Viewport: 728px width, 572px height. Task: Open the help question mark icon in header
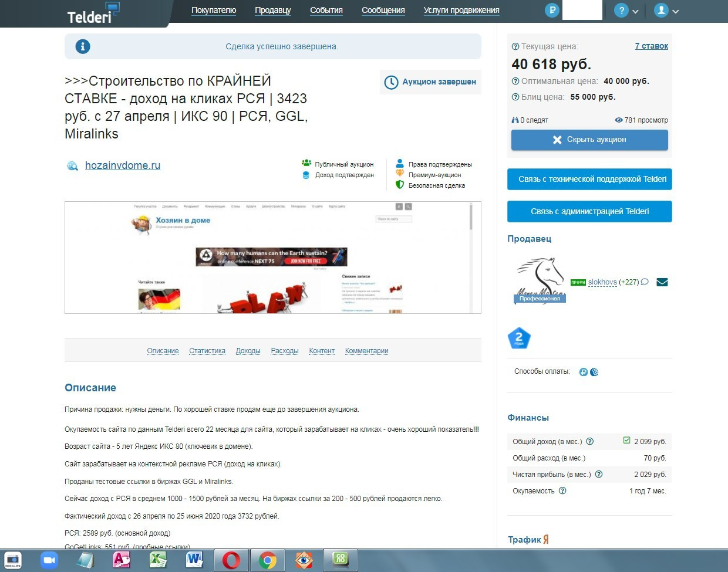point(621,11)
